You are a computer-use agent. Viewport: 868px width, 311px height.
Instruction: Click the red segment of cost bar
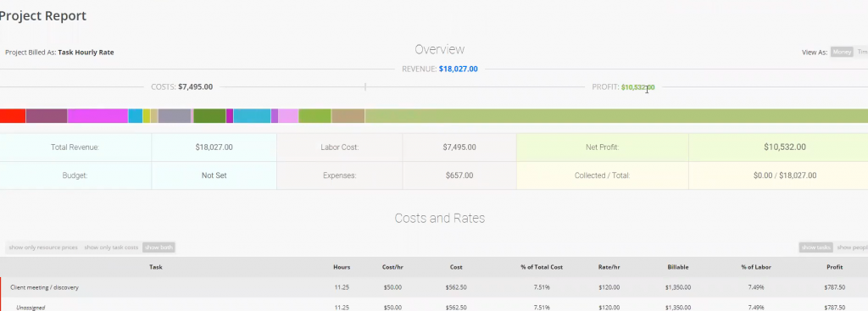(13, 115)
